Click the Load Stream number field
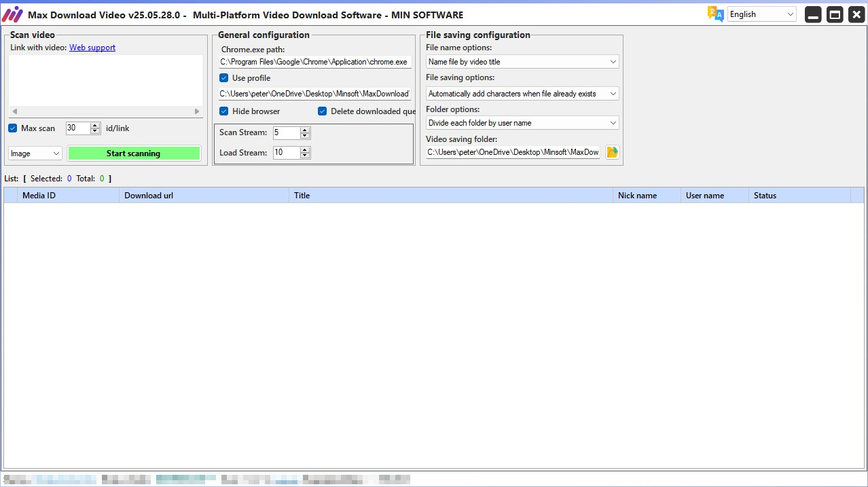The height and width of the screenshot is (487, 868). click(x=287, y=153)
